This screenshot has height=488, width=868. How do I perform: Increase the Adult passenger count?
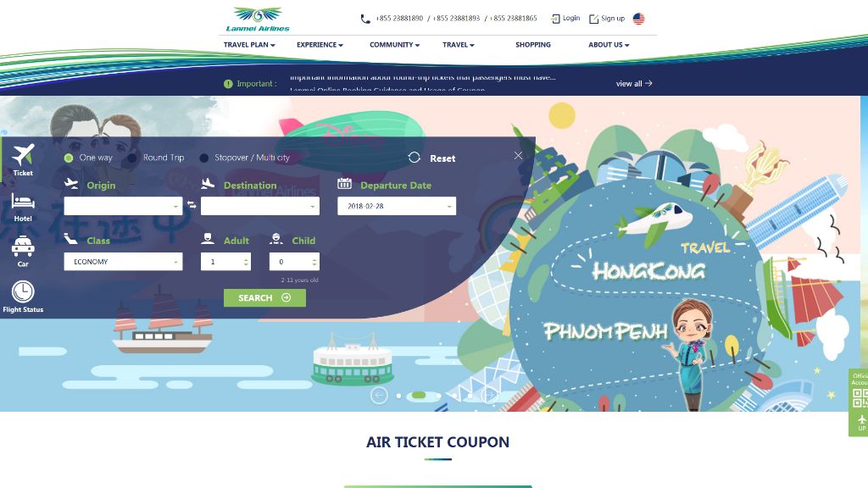(x=246, y=258)
